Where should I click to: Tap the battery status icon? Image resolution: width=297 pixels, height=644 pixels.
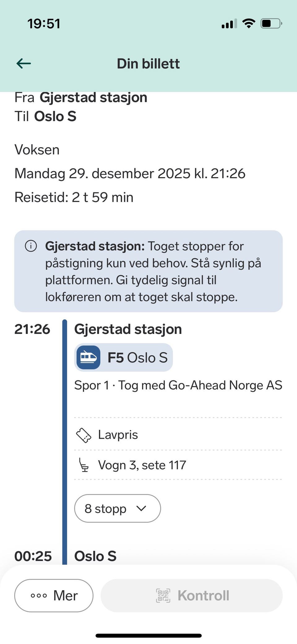[271, 24]
